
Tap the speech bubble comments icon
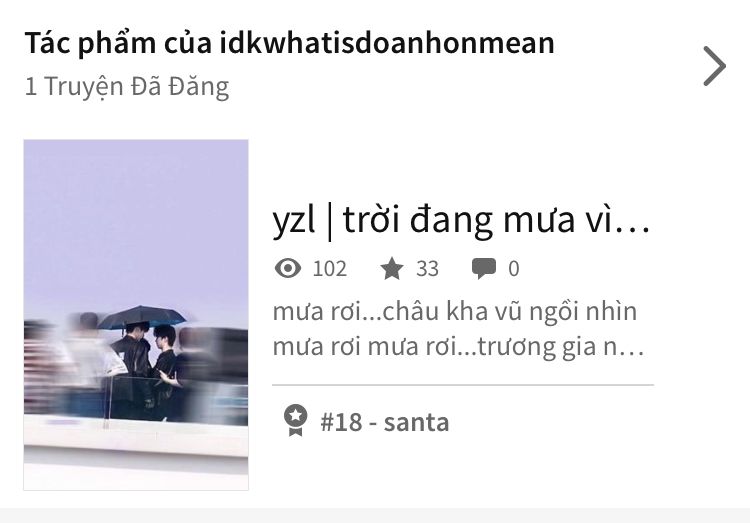[484, 268]
